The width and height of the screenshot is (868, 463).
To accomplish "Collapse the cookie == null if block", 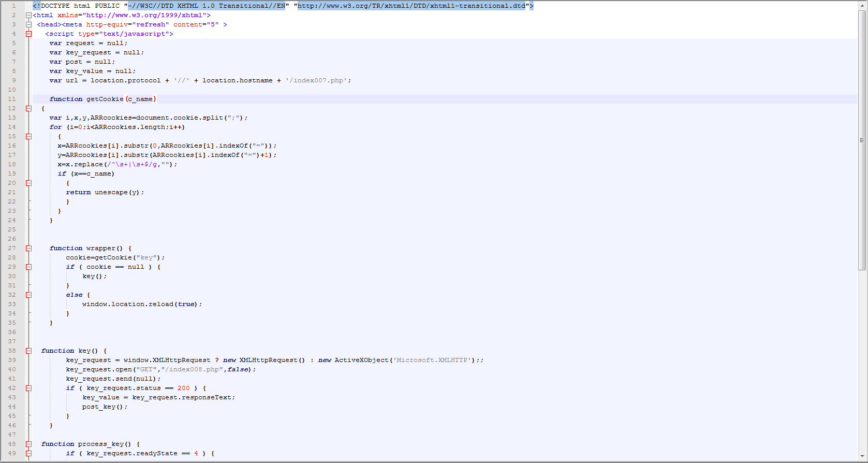I will point(29,267).
